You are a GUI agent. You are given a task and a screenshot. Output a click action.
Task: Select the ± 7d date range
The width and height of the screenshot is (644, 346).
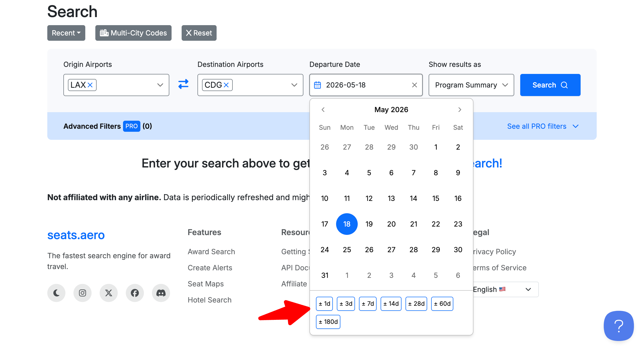point(368,304)
